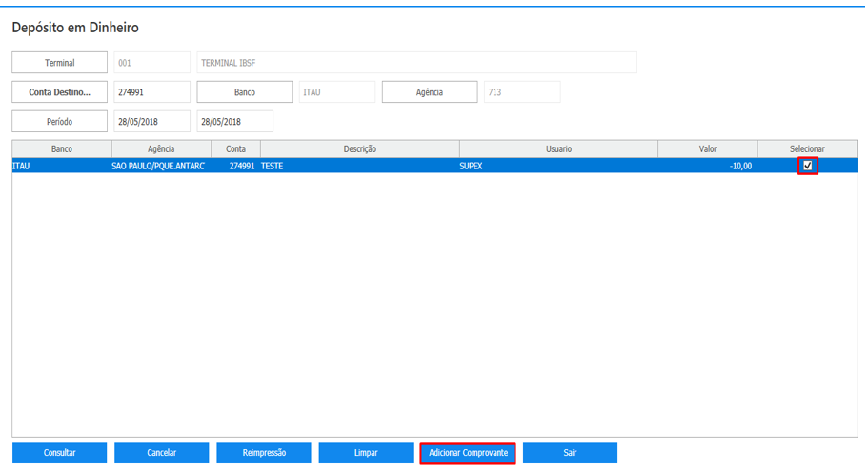This screenshot has width=868, height=475.
Task: Clear the form with Limpar
Action: pyautogui.click(x=366, y=452)
